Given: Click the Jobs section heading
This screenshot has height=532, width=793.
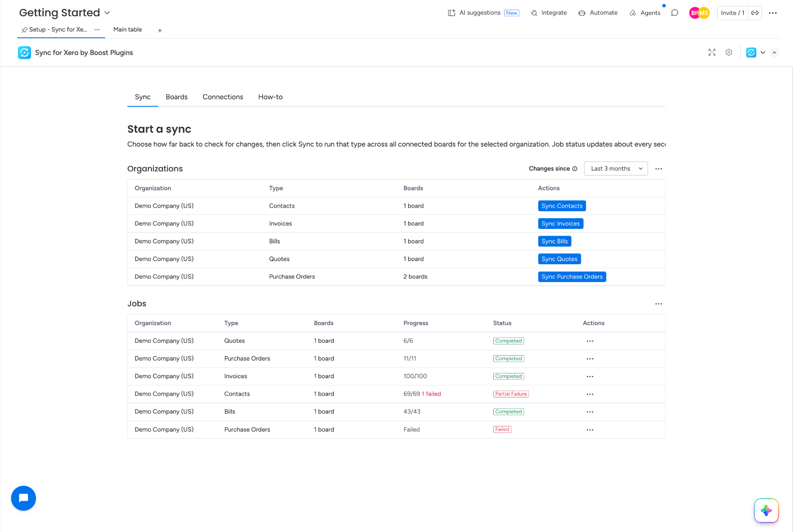Looking at the screenshot, I should tap(137, 304).
